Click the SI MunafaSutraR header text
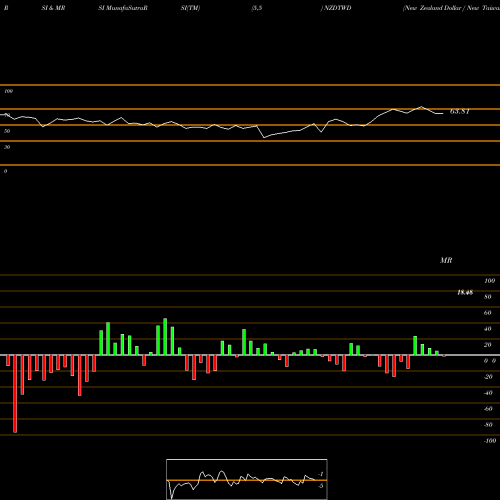 [x=123, y=8]
